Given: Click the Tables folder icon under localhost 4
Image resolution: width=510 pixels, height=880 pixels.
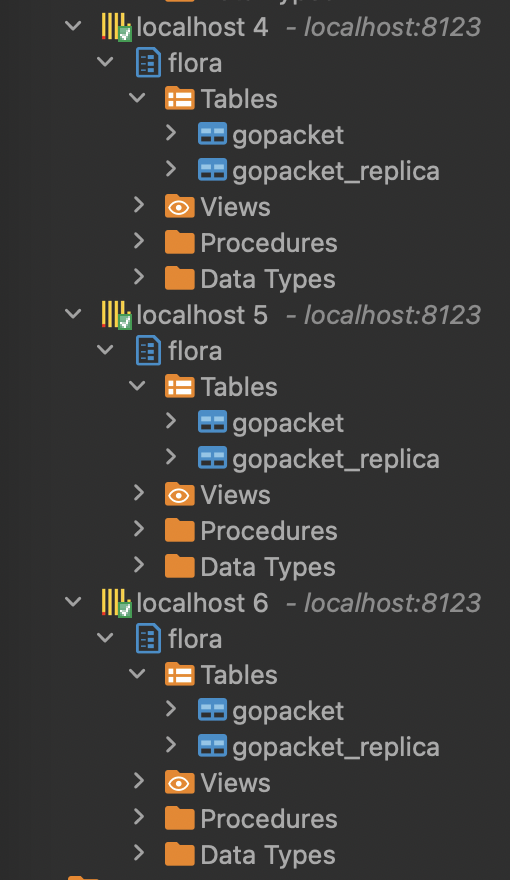Looking at the screenshot, I should (x=180, y=99).
